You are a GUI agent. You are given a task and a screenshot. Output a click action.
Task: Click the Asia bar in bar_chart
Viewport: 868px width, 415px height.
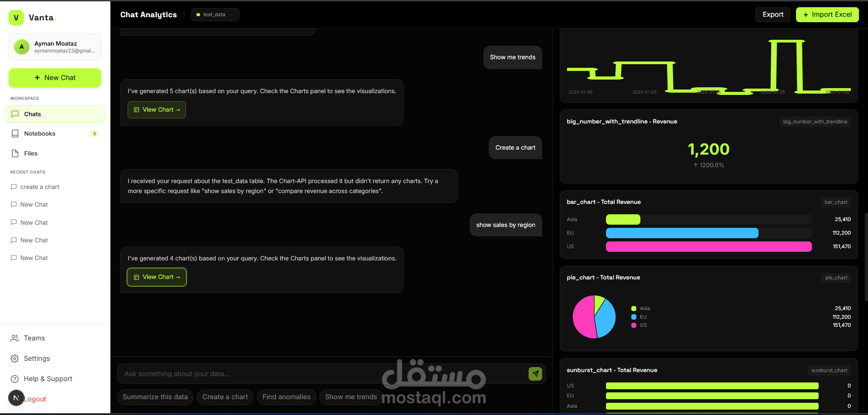point(623,219)
